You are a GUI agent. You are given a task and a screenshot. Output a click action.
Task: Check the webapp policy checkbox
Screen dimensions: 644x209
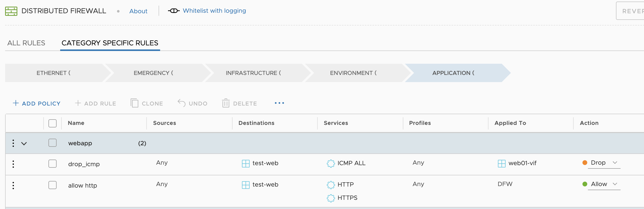(53, 143)
